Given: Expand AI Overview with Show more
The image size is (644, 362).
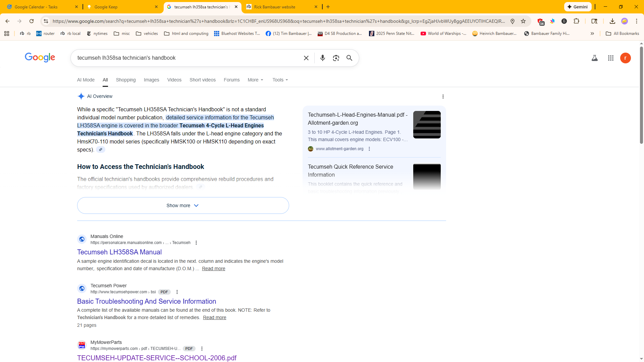Looking at the screenshot, I should (183, 205).
